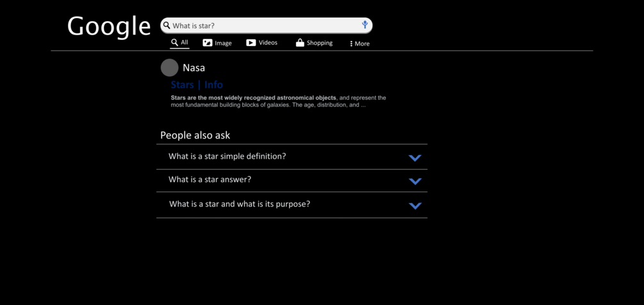Click the Image tab picture icon

pyautogui.click(x=208, y=43)
